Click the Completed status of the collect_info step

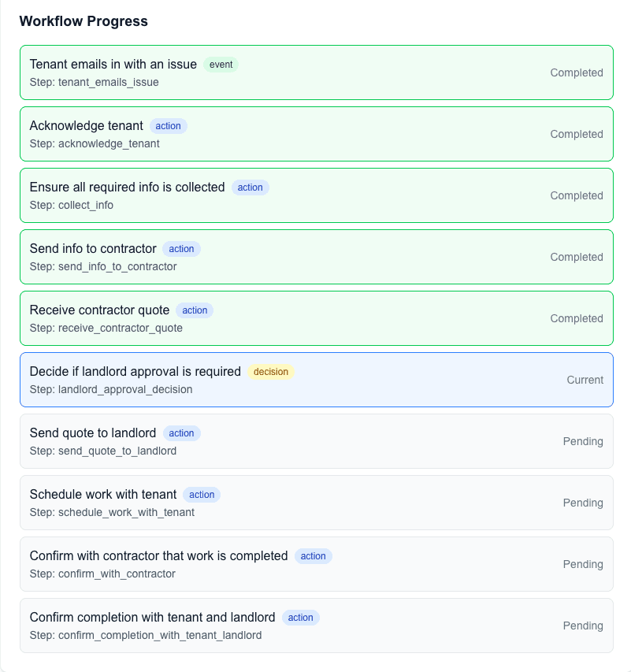(577, 195)
